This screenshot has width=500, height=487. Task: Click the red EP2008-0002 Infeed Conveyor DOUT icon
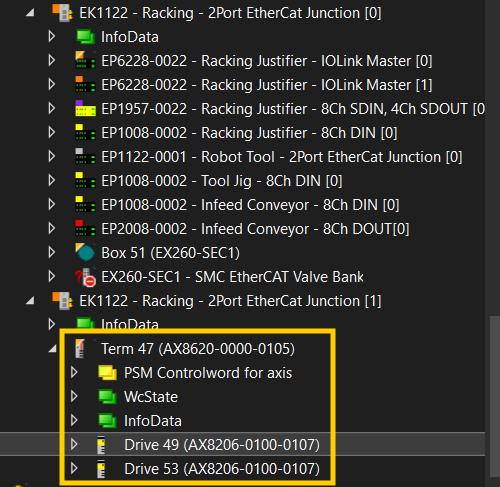[x=86, y=228]
